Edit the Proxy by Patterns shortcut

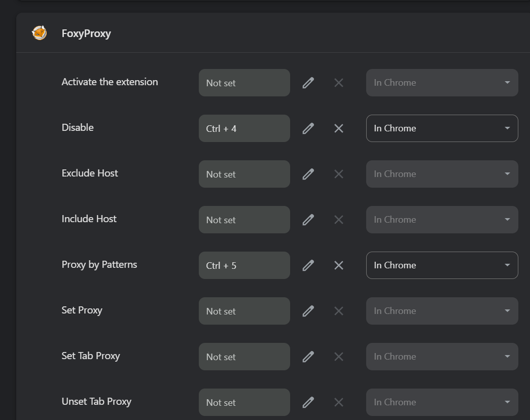[x=308, y=265]
